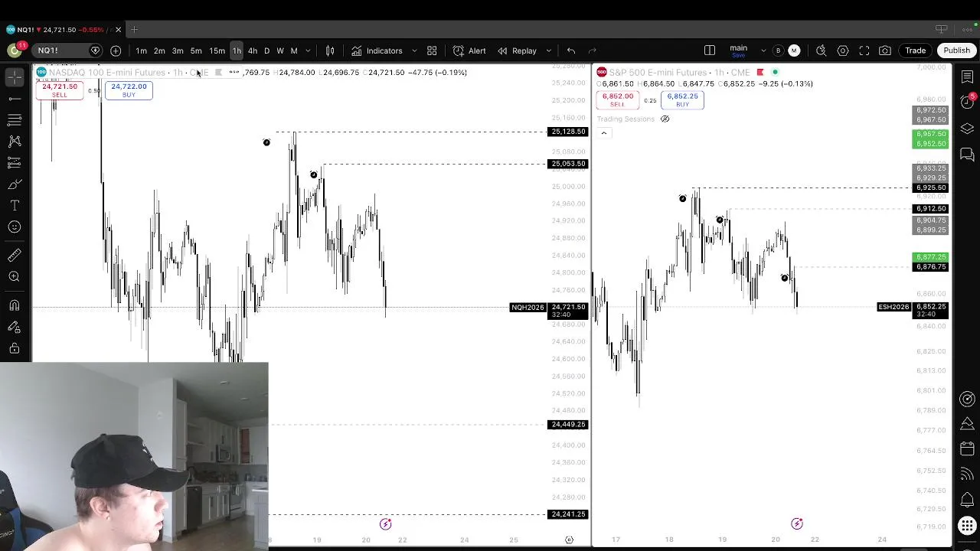Publish the chart idea
Image resolution: width=980 pixels, height=551 pixels.
(956, 51)
